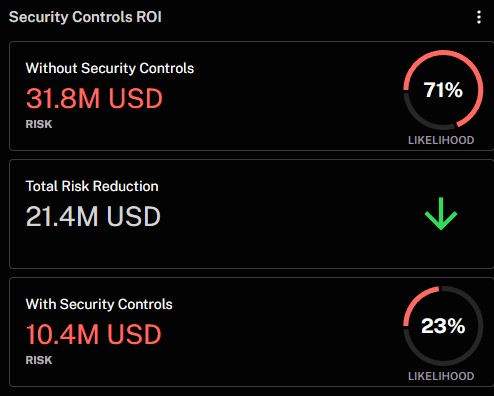
Task: Click the green down arrow icon
Action: coord(441,214)
